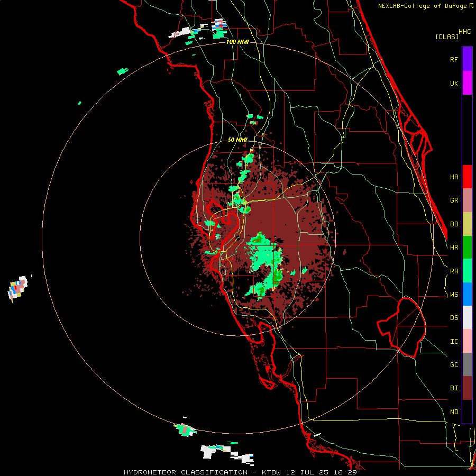Click the RF legend label
The width and height of the screenshot is (476, 476).
click(454, 59)
